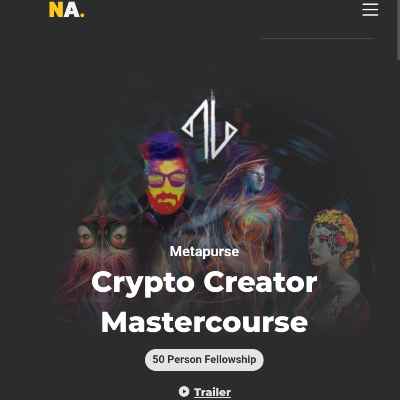This screenshot has height=400, width=400.
Task: Play the Trailer using the play icon
Action: (x=184, y=391)
